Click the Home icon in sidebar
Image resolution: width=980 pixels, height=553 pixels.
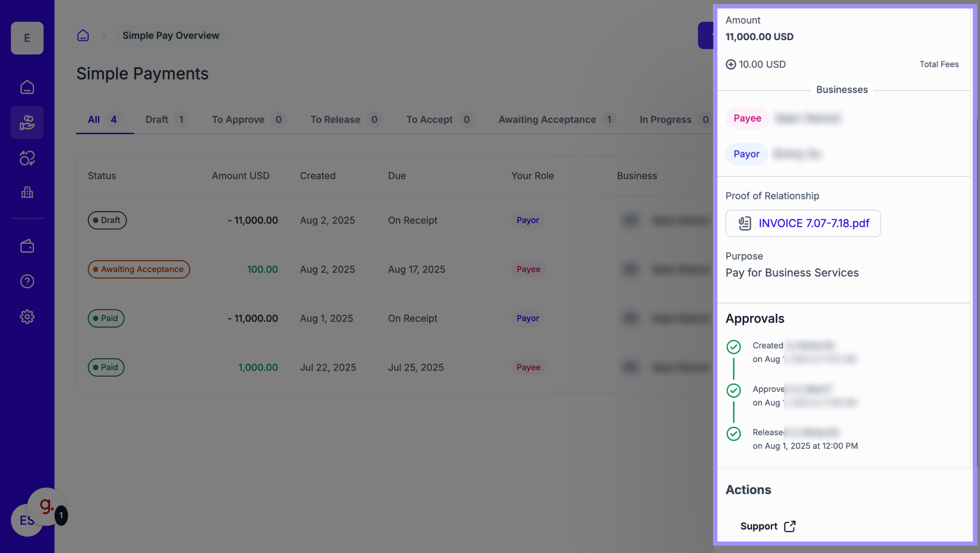click(x=27, y=87)
